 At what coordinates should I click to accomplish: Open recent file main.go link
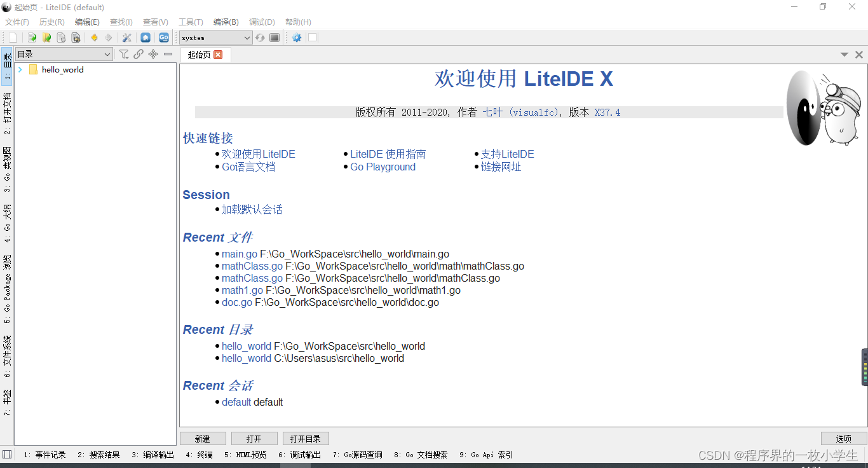point(240,254)
